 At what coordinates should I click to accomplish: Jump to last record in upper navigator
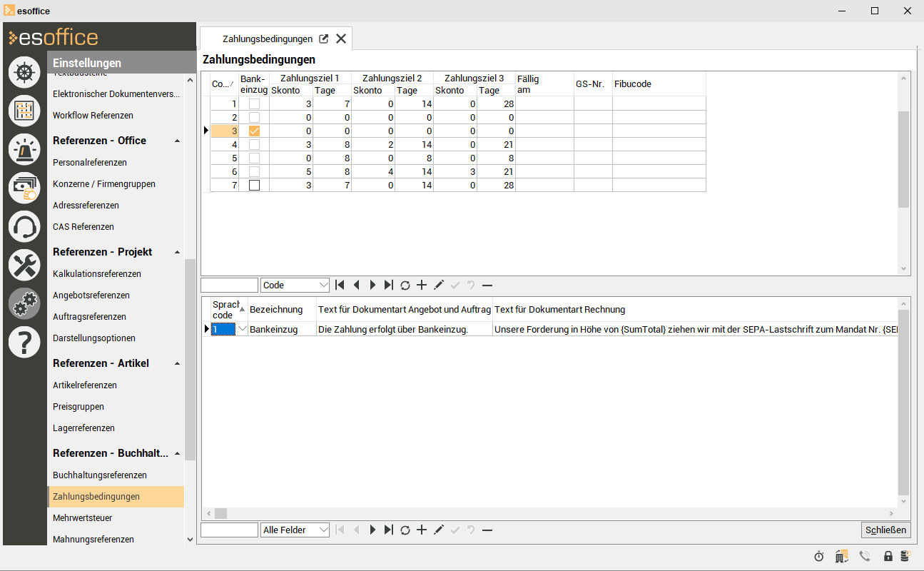coord(388,285)
